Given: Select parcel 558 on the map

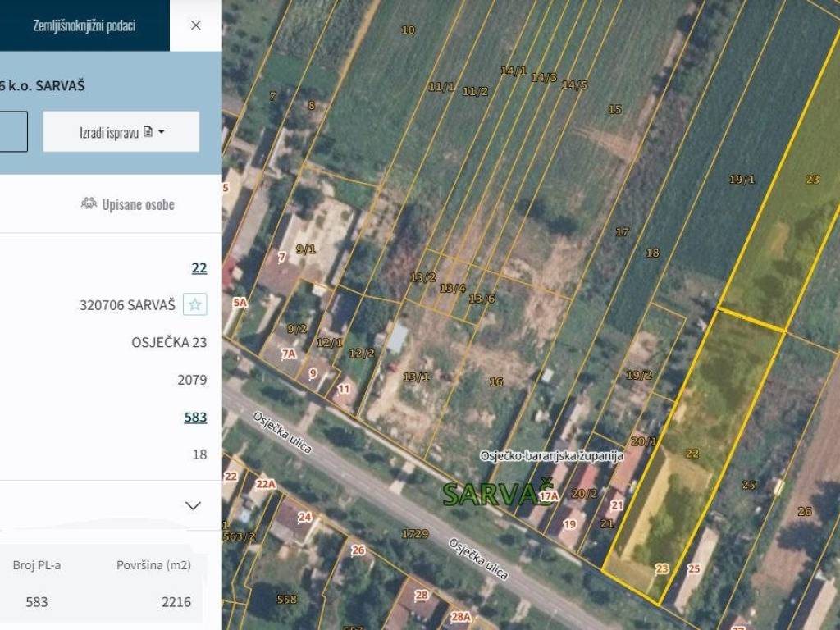Looking at the screenshot, I should click(x=287, y=600).
